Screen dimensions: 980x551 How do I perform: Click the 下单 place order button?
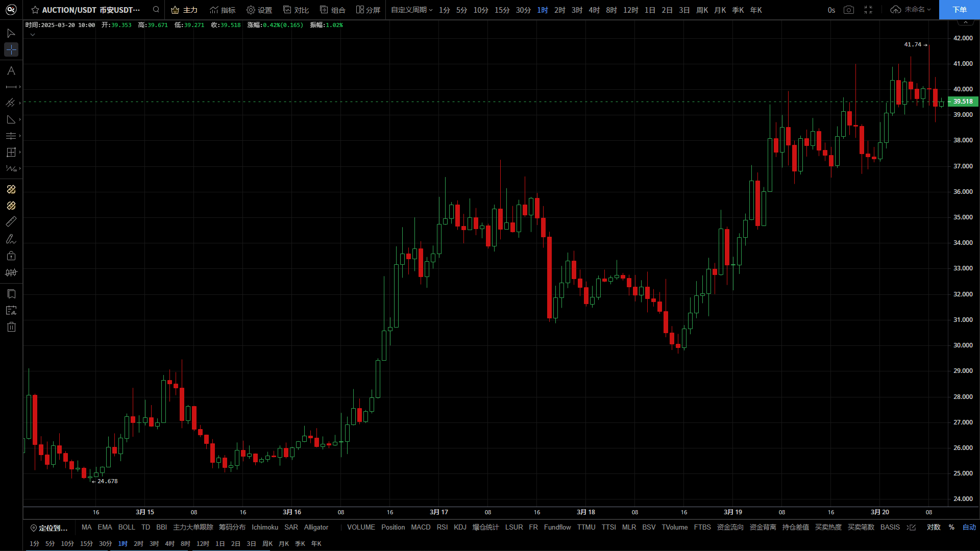(959, 10)
